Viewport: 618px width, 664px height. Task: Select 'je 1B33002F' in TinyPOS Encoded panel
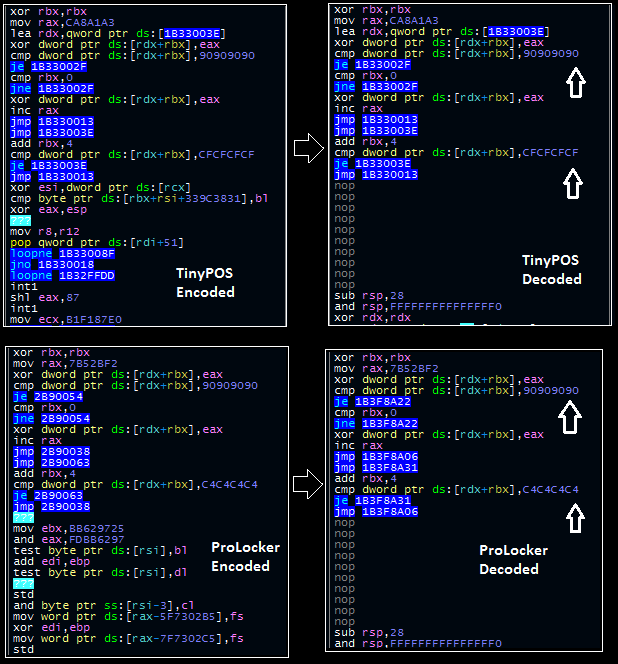(x=49, y=66)
